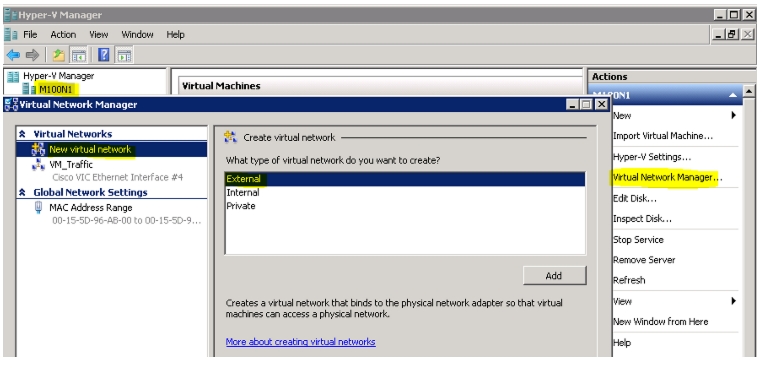The width and height of the screenshot is (762, 380).
Task: Click the Hyper-V Manager title bar icon
Action: click(x=11, y=15)
